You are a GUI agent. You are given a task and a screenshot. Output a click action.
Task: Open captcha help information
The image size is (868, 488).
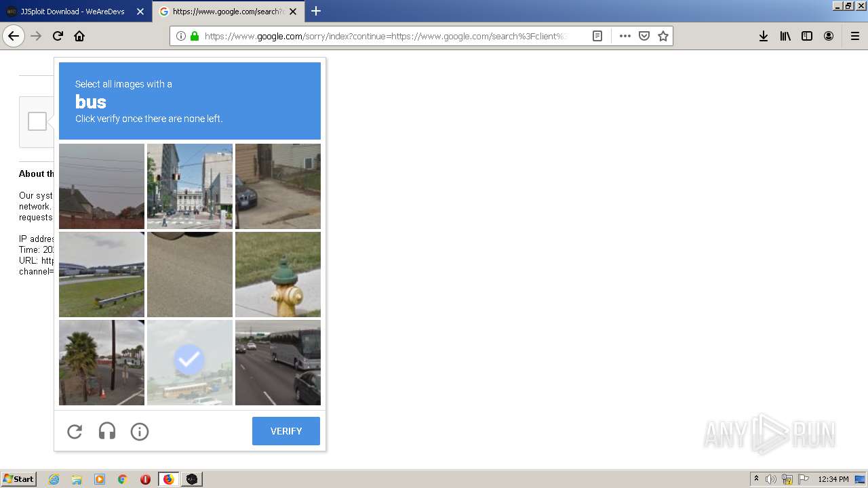[x=140, y=431]
